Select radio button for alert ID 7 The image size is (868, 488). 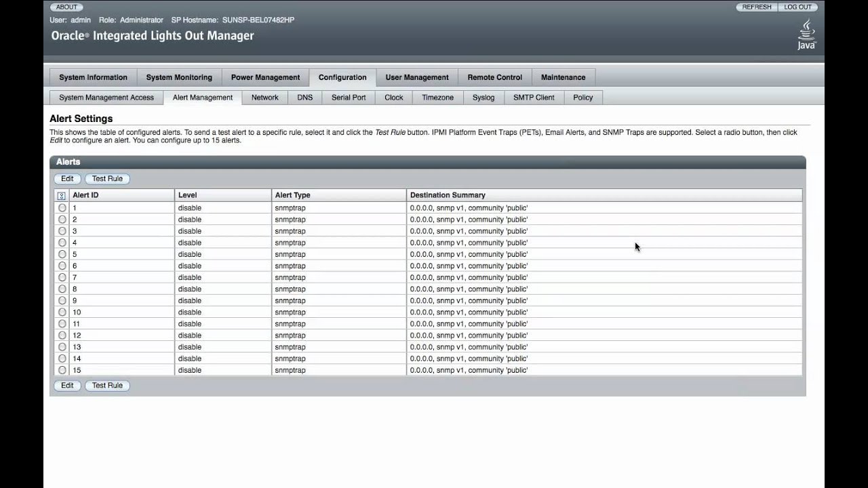point(62,277)
